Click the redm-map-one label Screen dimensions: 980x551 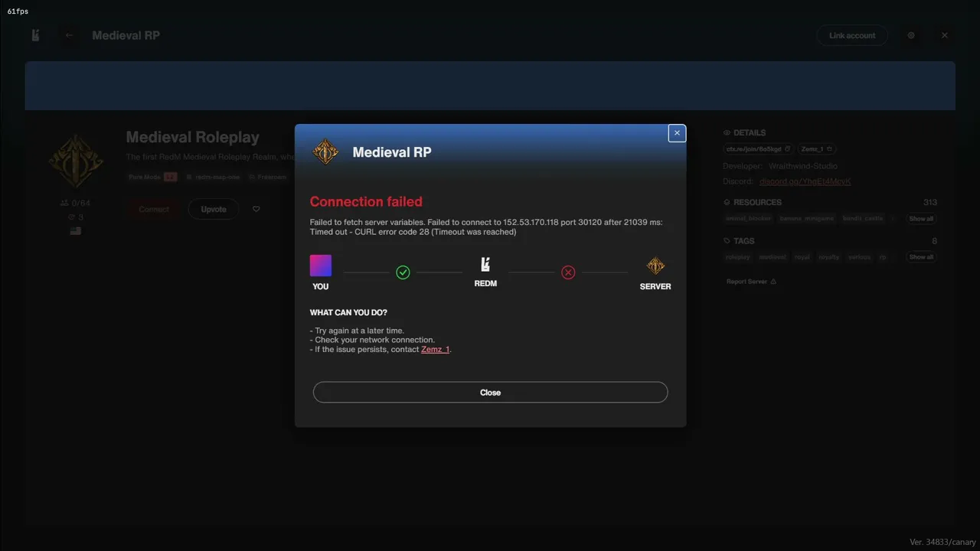214,177
